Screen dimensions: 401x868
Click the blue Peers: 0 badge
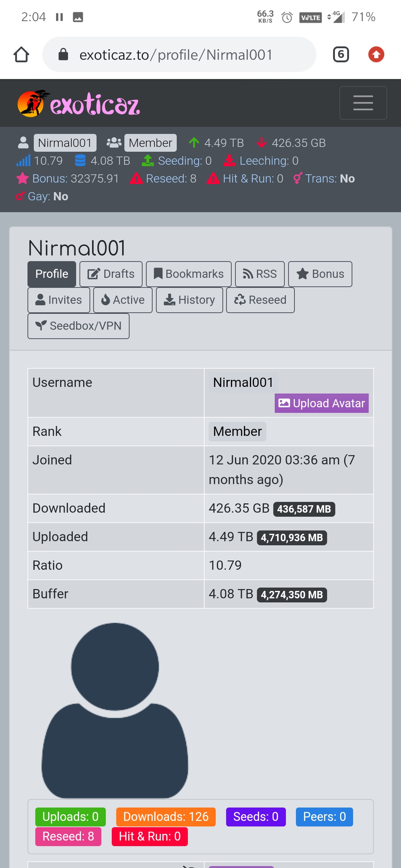tap(325, 817)
